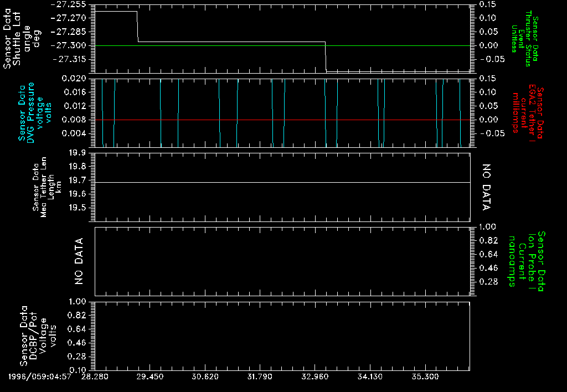The height and width of the screenshot is (392, 567).
Task: Click NO DATA text left of Ion Probe plot
Action: 79,261
